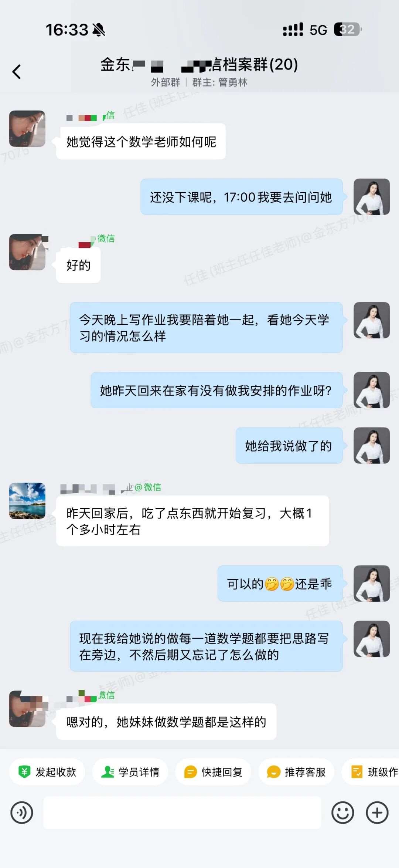Open the 班级作 shortcut chip
The height and width of the screenshot is (868, 399).
click(370, 771)
